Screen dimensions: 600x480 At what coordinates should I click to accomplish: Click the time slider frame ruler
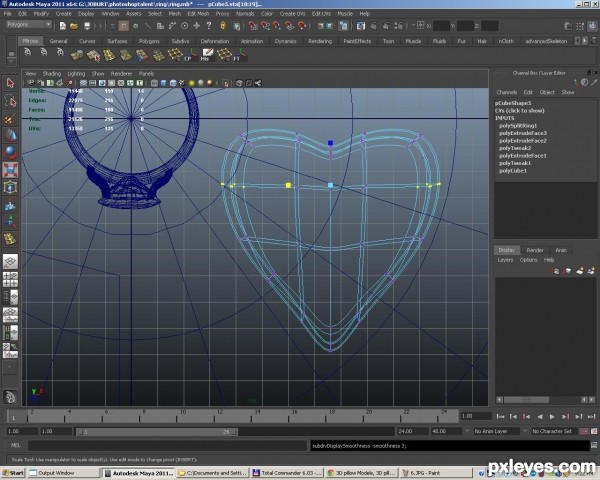tap(233, 416)
